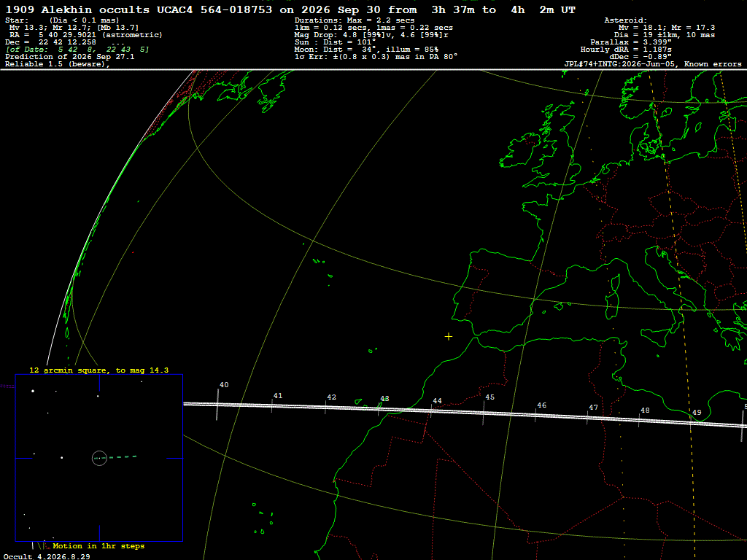
Task: Click the Sardinia island outline
Action: click(x=611, y=306)
